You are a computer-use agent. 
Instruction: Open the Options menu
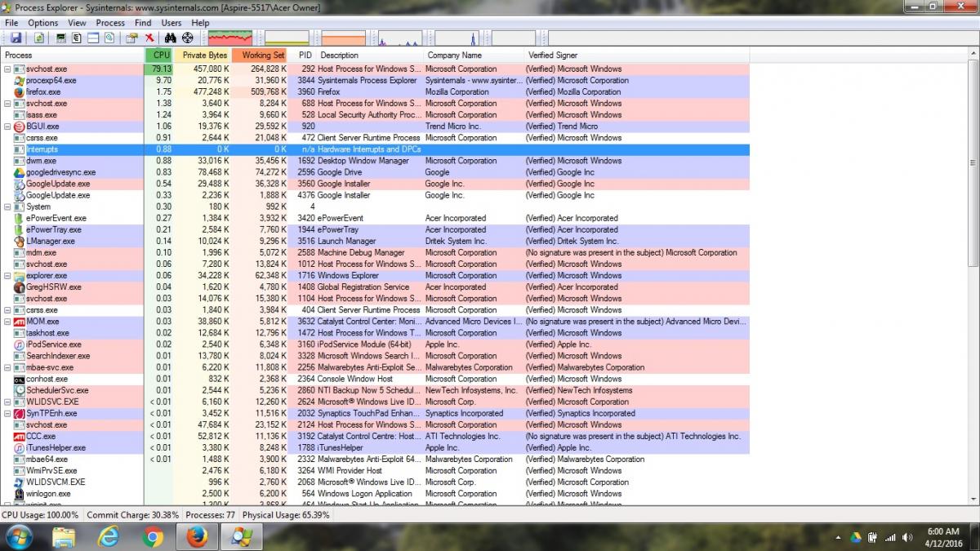pyautogui.click(x=43, y=23)
